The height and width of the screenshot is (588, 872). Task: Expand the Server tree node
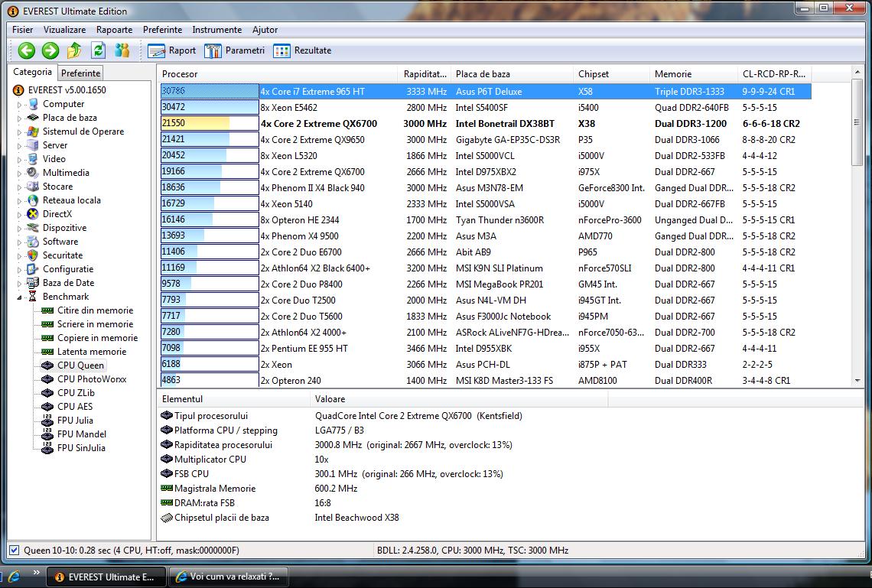(19, 145)
